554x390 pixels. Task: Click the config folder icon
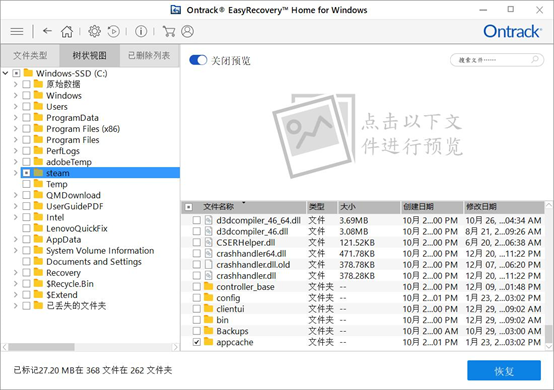pos(208,297)
